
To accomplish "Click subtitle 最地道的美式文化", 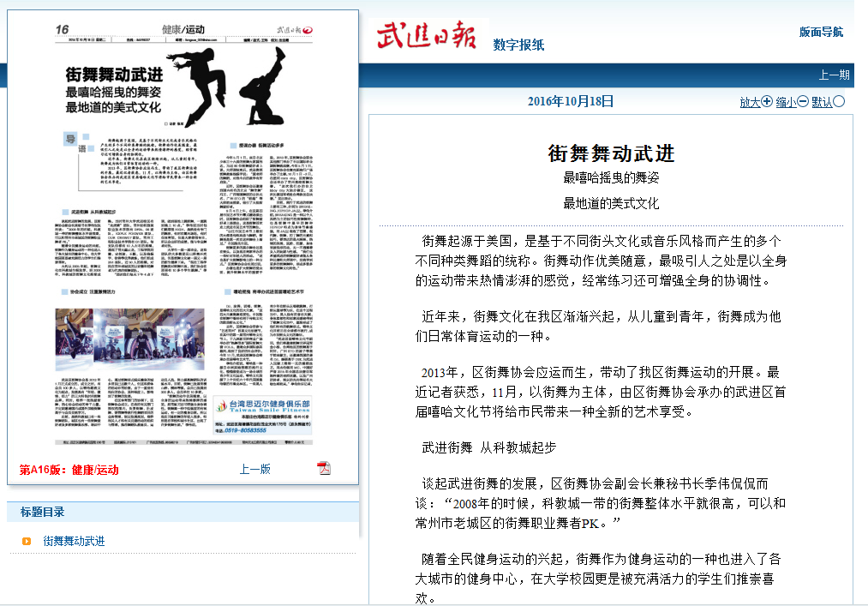I will [611, 203].
